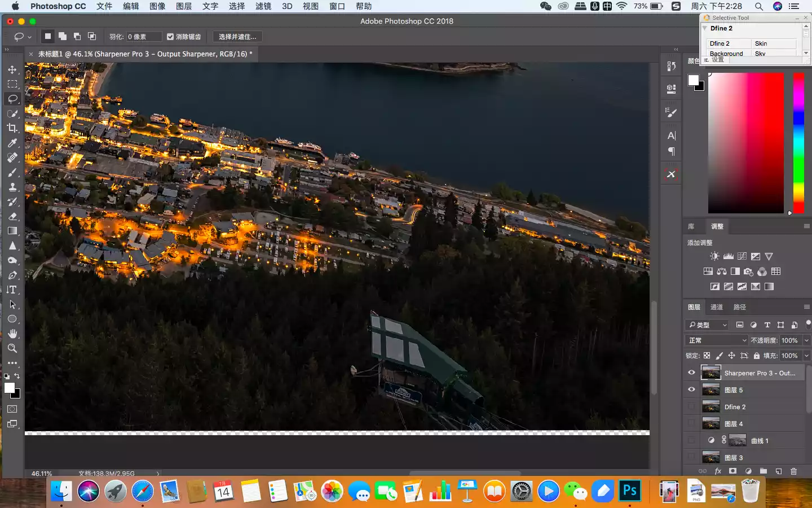Select the Crop tool

click(x=12, y=128)
